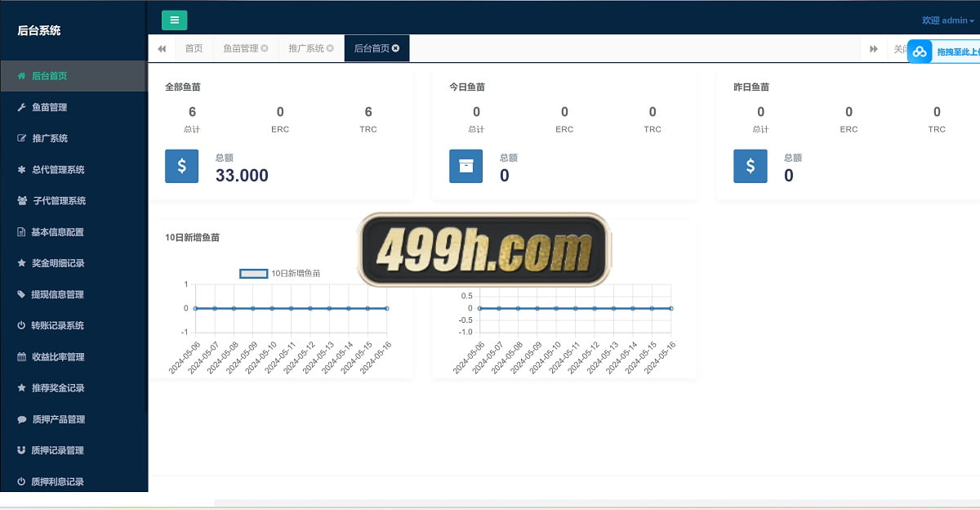Open 推荐奖金记录 in the sidebar
The width and height of the screenshot is (980, 510).
click(73, 388)
